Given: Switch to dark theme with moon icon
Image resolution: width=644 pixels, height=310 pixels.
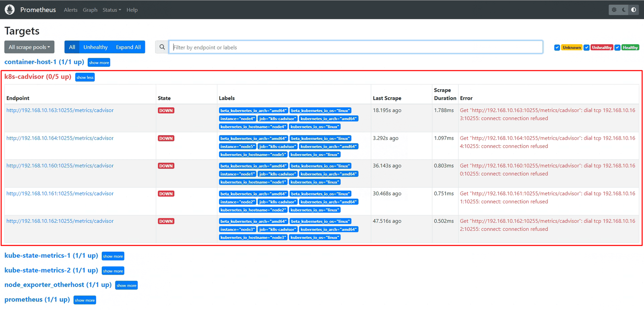Looking at the screenshot, I should click(x=624, y=10).
